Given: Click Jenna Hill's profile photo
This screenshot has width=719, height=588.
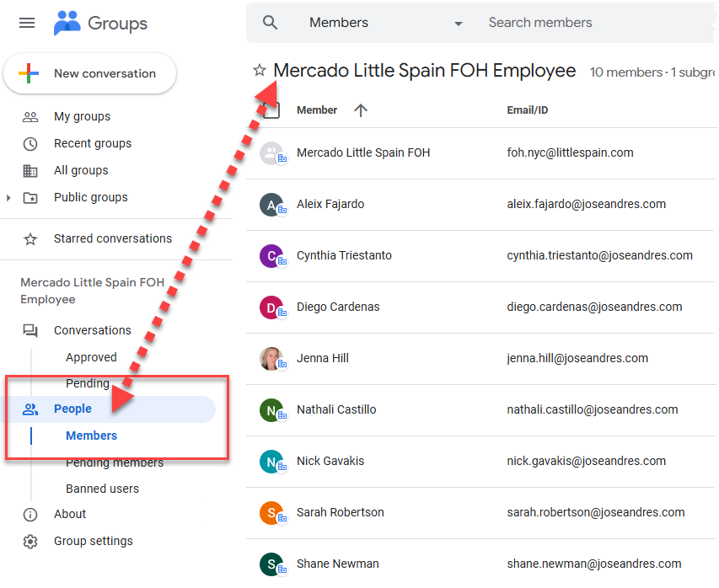Looking at the screenshot, I should (x=271, y=358).
